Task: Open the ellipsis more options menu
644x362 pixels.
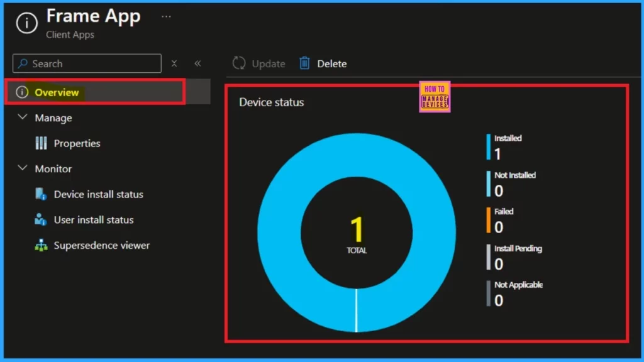Action: 166,17
